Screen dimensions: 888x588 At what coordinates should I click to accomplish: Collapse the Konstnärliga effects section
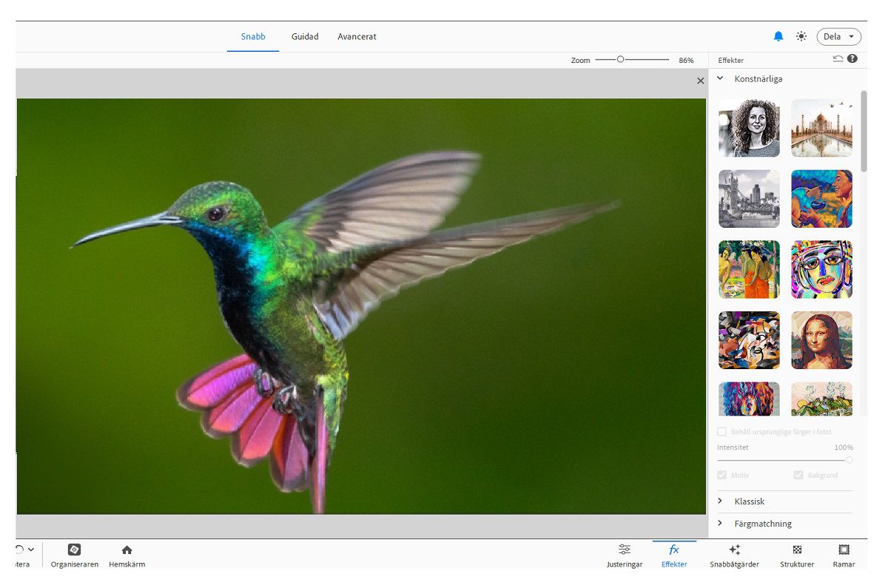[x=720, y=78]
